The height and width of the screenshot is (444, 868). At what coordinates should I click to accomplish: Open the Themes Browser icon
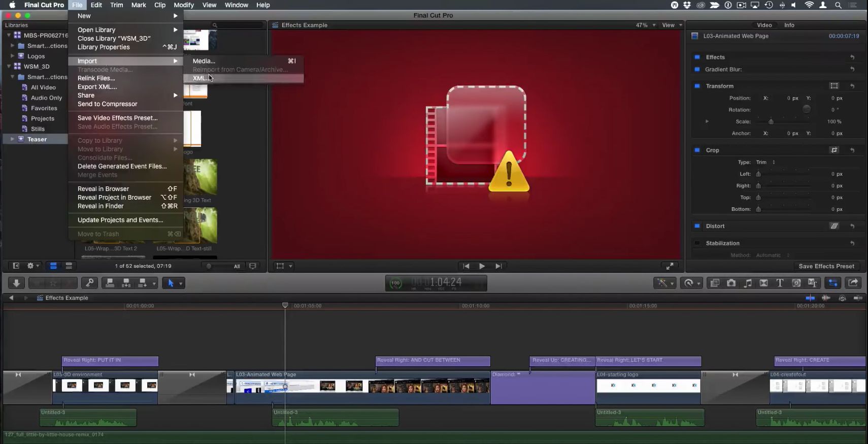pyautogui.click(x=812, y=283)
